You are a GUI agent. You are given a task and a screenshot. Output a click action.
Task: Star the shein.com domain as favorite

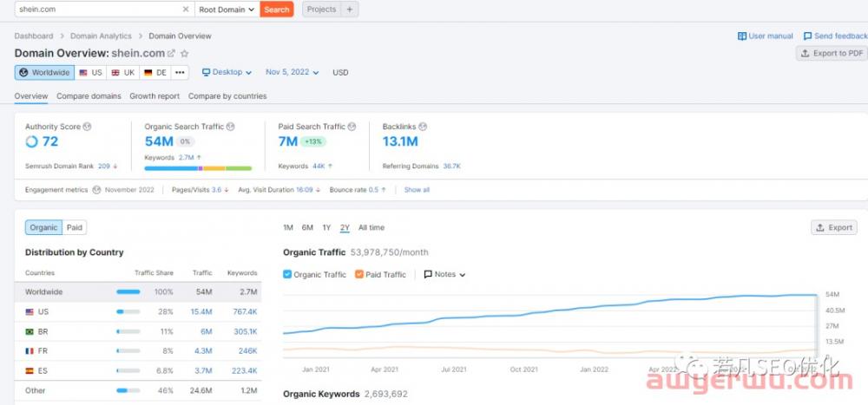185,54
